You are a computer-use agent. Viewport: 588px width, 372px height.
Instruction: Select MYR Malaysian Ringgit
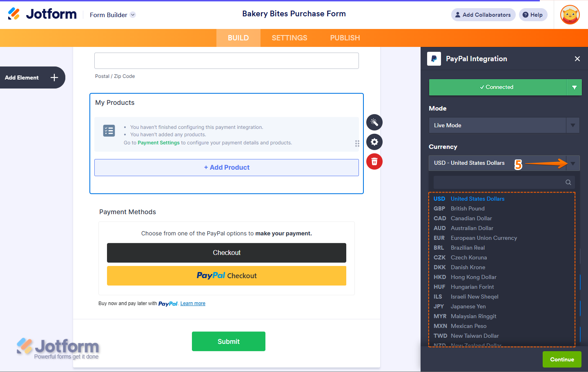(x=502, y=316)
